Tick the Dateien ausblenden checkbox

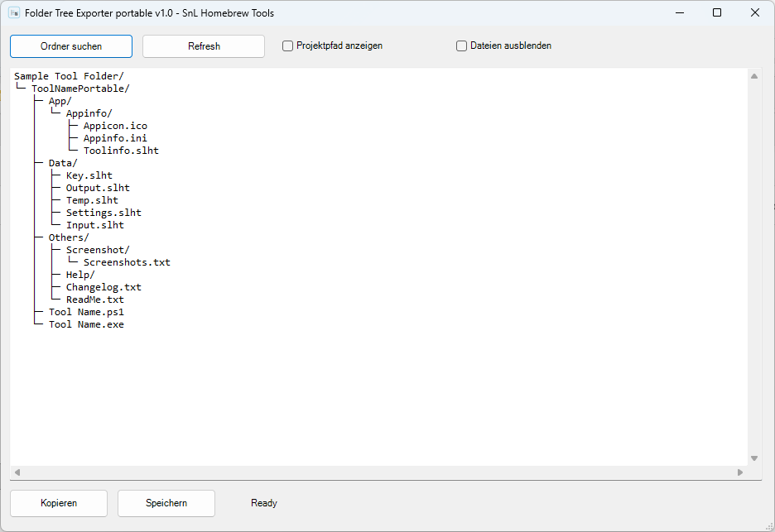click(x=461, y=46)
